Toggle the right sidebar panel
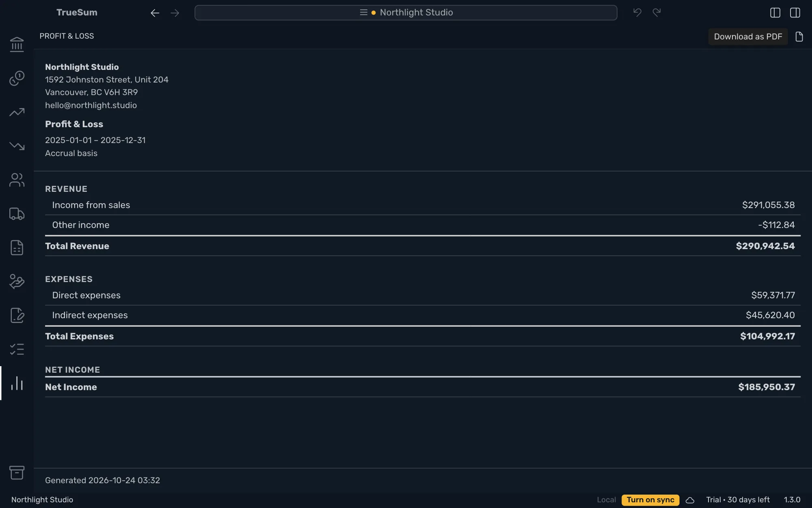The height and width of the screenshot is (508, 812). click(x=795, y=13)
